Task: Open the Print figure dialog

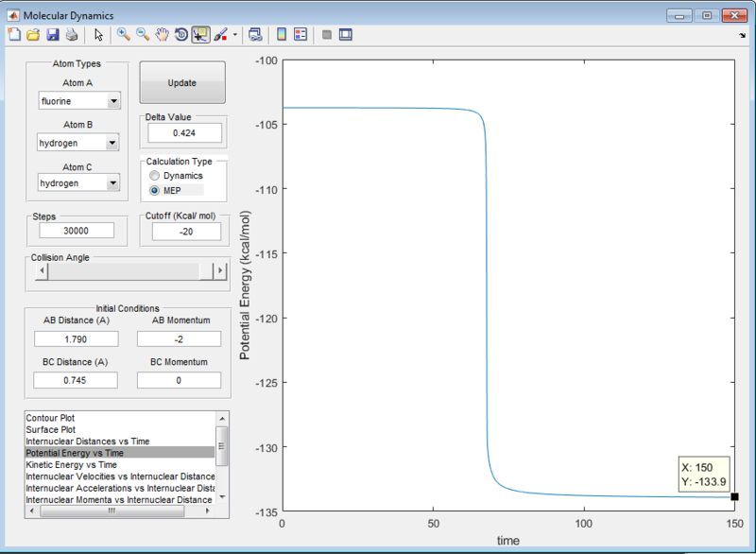Action: pyautogui.click(x=74, y=34)
